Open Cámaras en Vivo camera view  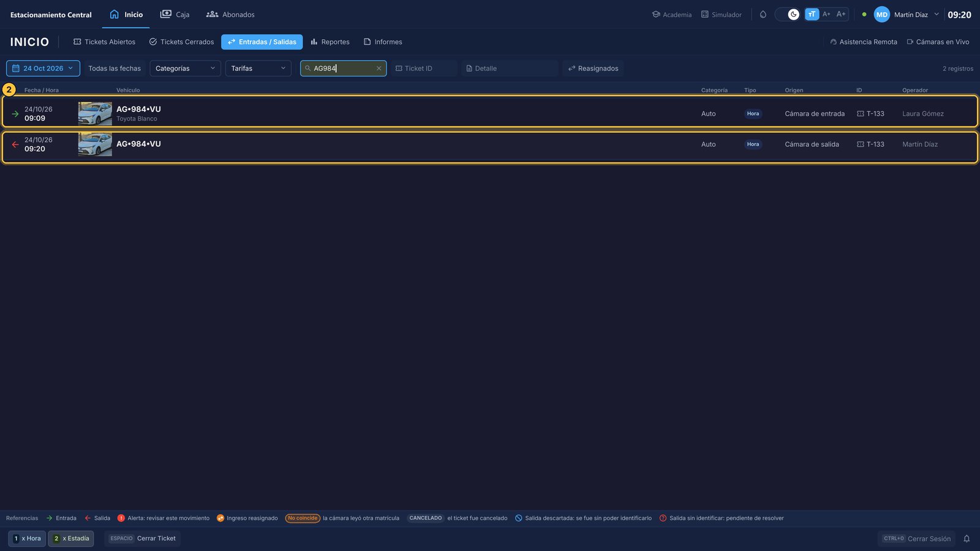938,42
